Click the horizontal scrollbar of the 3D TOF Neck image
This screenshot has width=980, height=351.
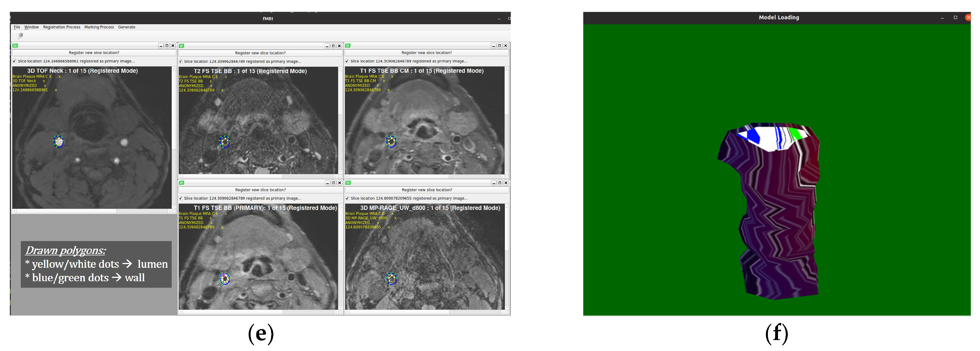(92, 211)
